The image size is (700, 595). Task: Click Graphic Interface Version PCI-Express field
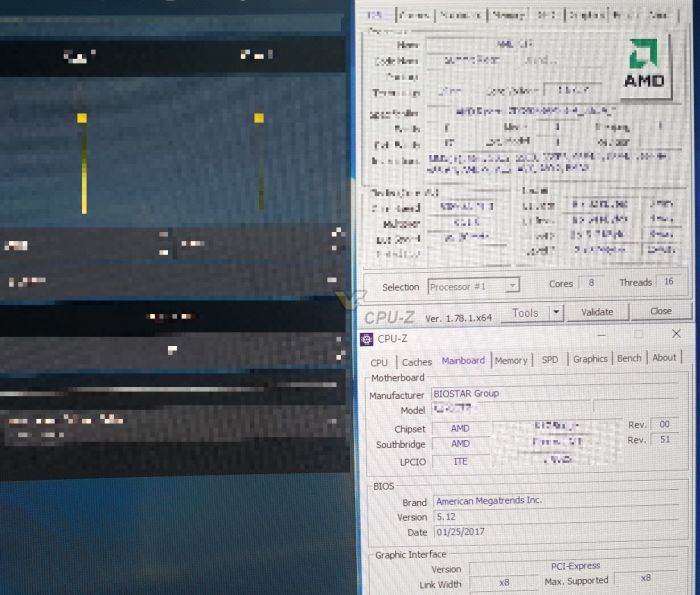(x=575, y=566)
